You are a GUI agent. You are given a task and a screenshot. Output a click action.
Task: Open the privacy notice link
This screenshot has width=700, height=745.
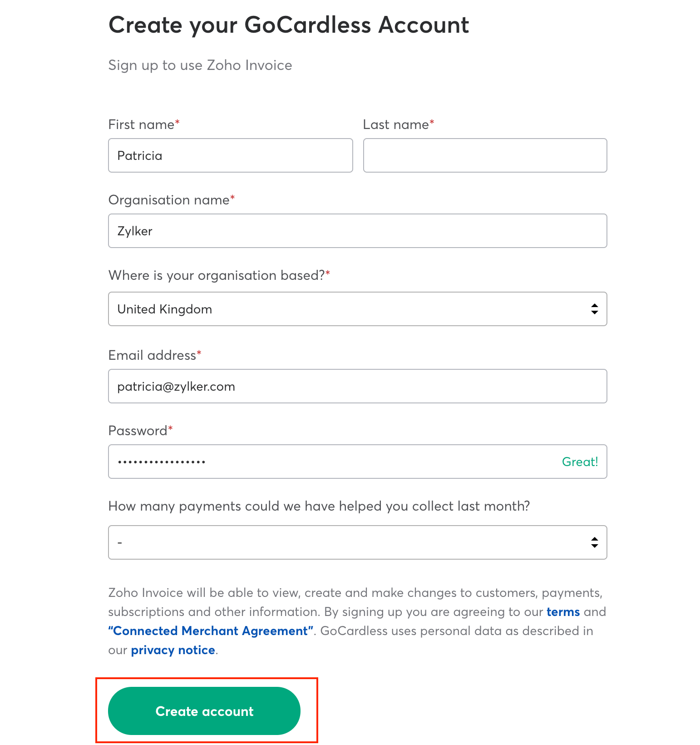[x=173, y=650]
